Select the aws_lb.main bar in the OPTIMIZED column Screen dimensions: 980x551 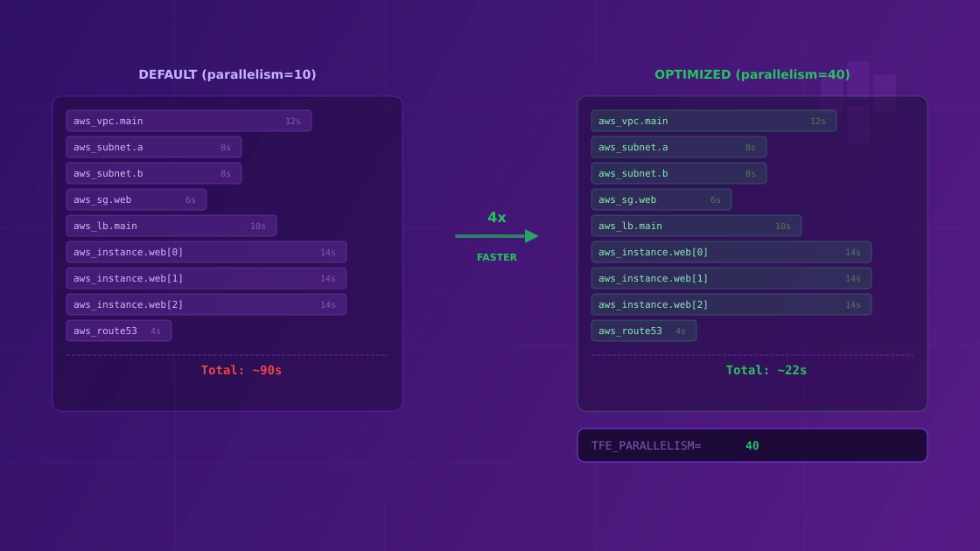[696, 226]
